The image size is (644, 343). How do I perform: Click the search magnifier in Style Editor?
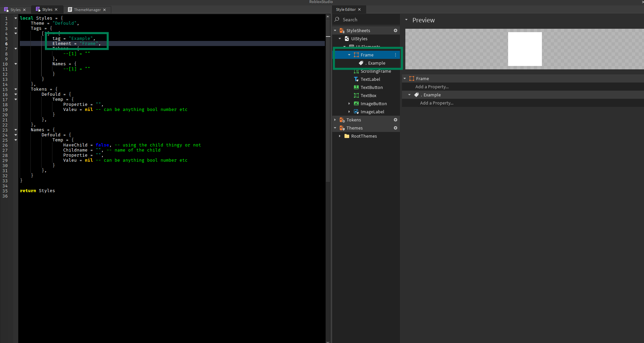337,19
